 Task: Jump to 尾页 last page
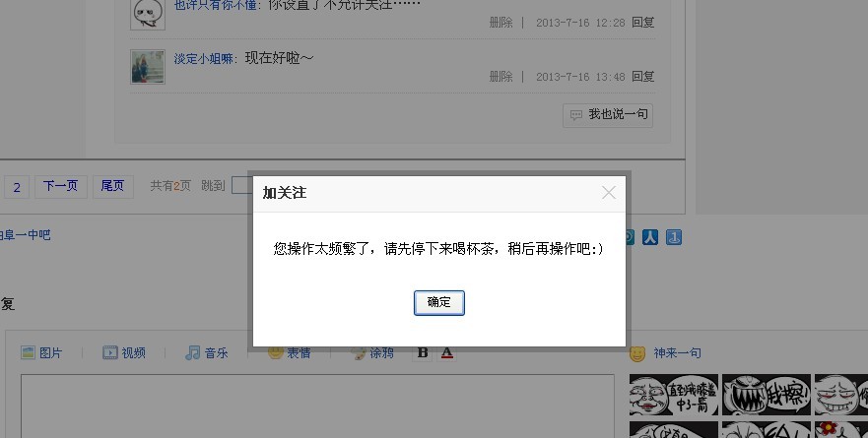(113, 186)
